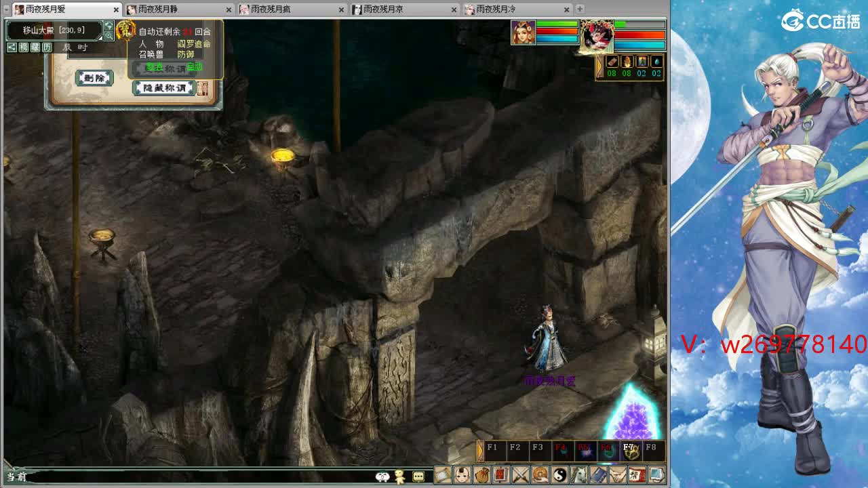Click the player's red health bar
The height and width of the screenshot is (488, 868).
pyautogui.click(x=557, y=31)
